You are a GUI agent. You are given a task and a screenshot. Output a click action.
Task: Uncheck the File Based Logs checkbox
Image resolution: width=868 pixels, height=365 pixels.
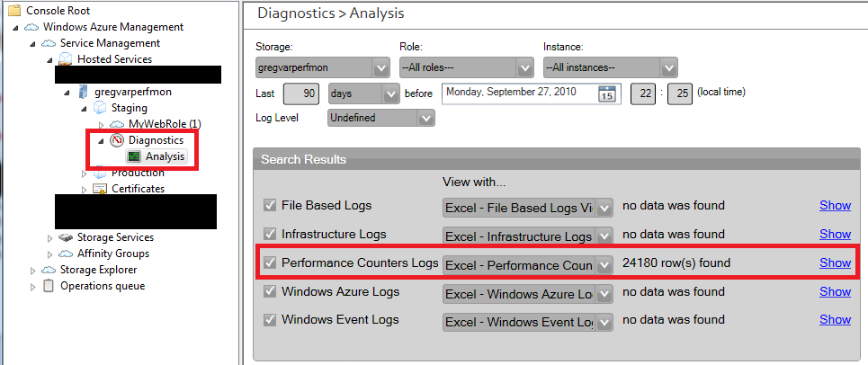click(x=270, y=206)
